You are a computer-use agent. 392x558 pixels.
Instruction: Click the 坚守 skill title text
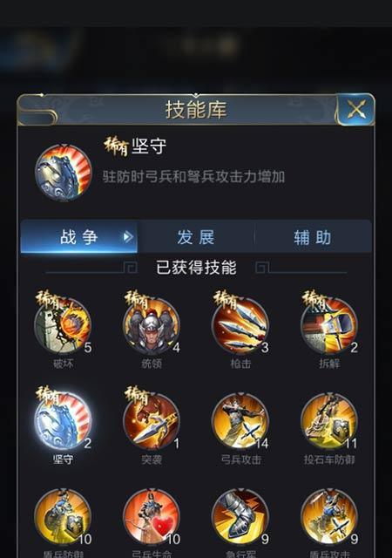click(x=149, y=146)
